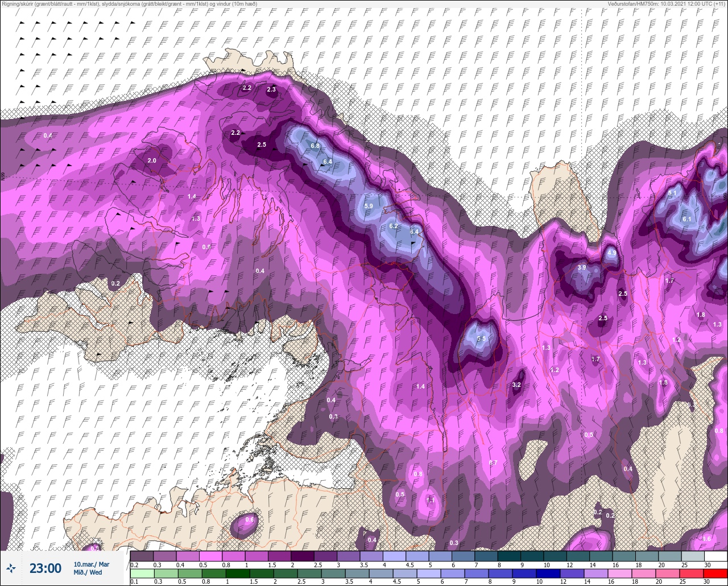
Task: Click the 6.1 precipitation value on the map
Action: click(x=686, y=219)
